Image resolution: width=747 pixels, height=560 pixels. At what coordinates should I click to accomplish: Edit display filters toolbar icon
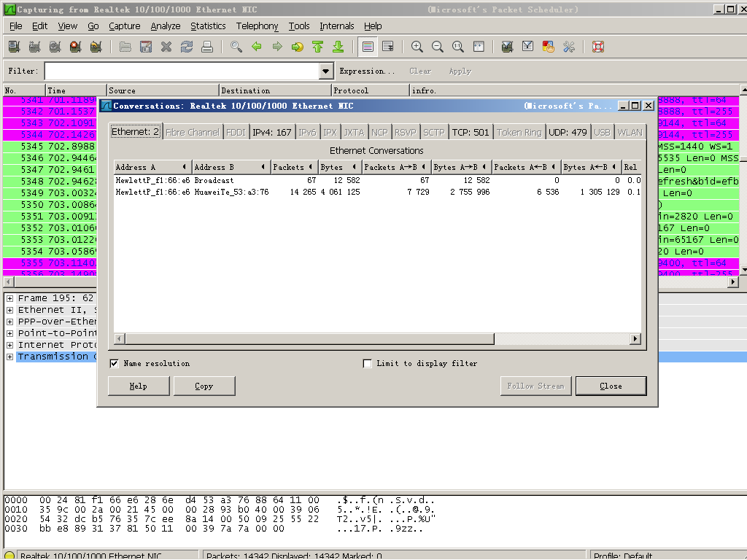pyautogui.click(x=528, y=47)
